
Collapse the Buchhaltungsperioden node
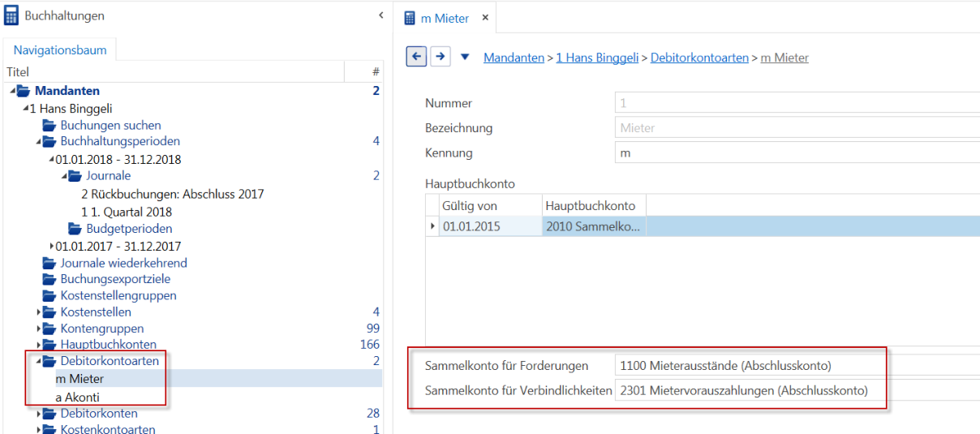coord(39,141)
